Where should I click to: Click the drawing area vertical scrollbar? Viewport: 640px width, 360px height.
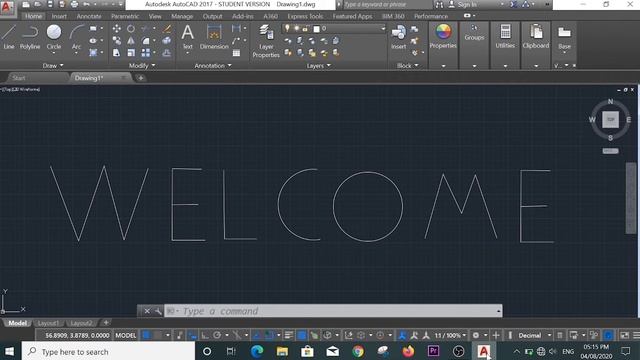[x=631, y=198]
